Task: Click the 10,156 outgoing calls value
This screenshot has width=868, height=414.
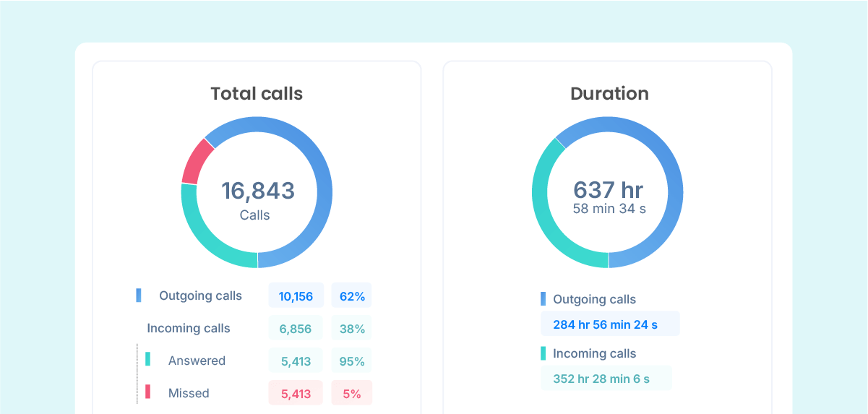Action: coord(296,296)
